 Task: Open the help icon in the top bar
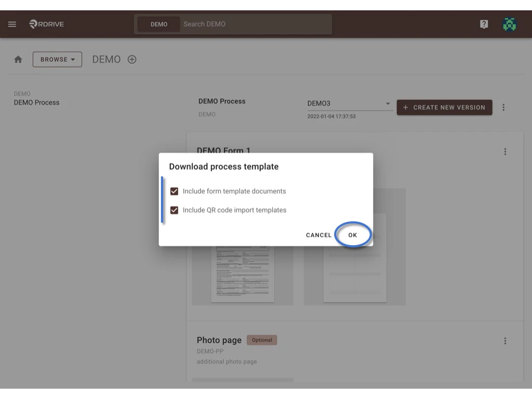coord(484,24)
